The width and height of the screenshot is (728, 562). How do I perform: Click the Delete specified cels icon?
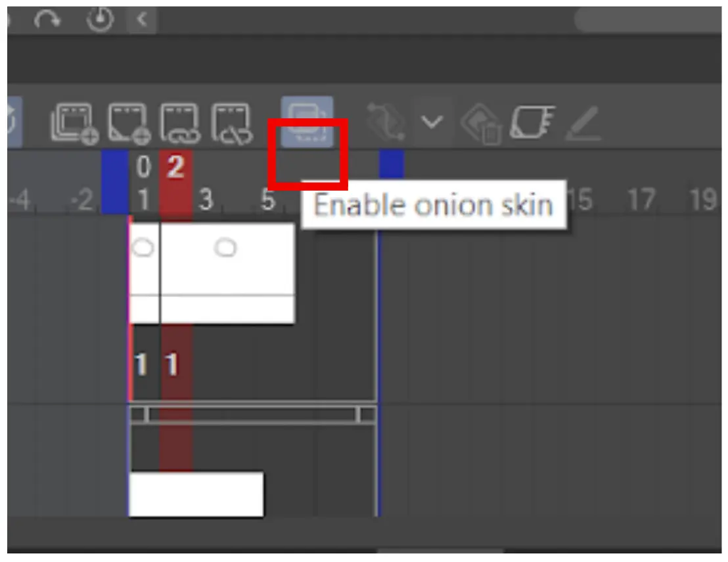232,123
